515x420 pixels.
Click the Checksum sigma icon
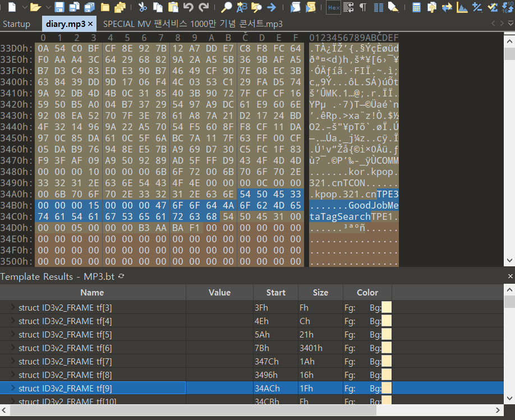coord(493,7)
